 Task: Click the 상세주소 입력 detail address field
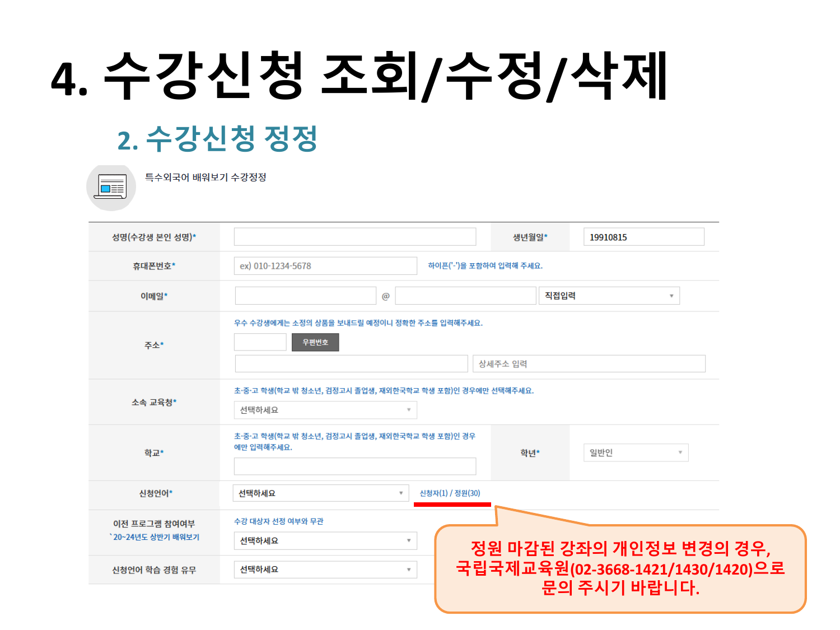click(x=589, y=364)
